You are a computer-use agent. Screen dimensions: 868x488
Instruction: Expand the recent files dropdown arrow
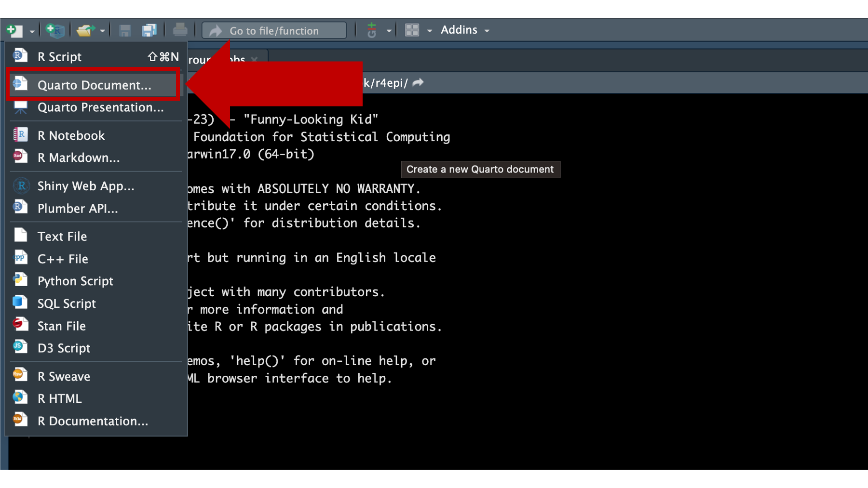[x=102, y=31]
